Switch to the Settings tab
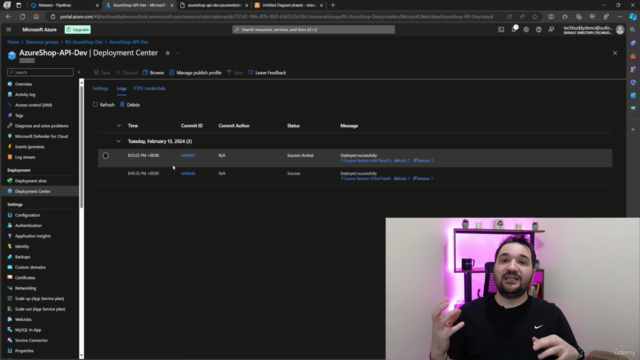Image resolution: width=640 pixels, height=360 pixels. (100, 89)
